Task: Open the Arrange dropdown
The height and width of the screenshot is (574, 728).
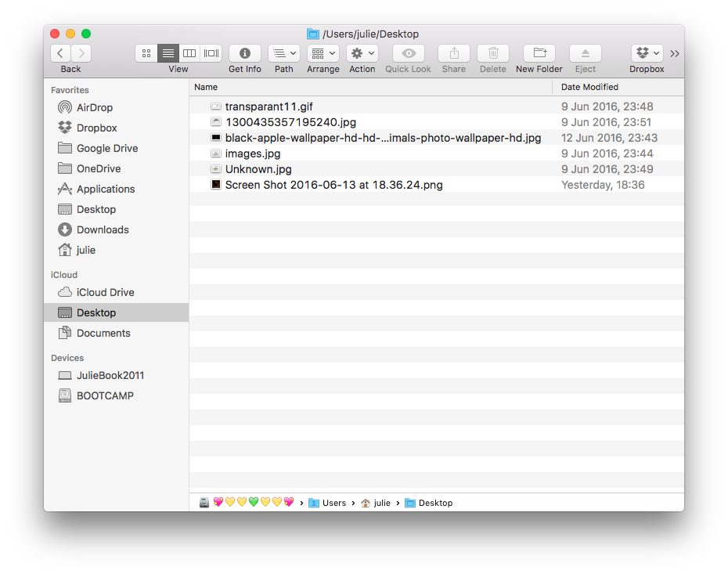Action: [323, 53]
